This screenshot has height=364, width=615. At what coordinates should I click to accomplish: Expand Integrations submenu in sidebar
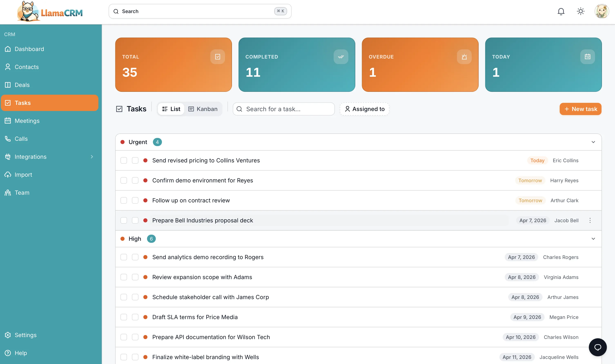(x=92, y=156)
